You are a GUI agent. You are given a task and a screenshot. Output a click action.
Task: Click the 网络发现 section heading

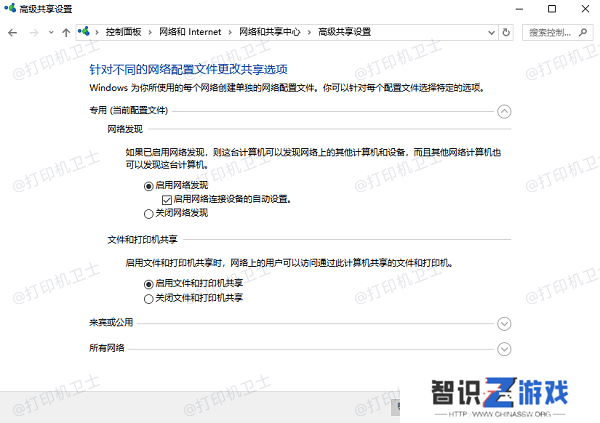point(125,129)
